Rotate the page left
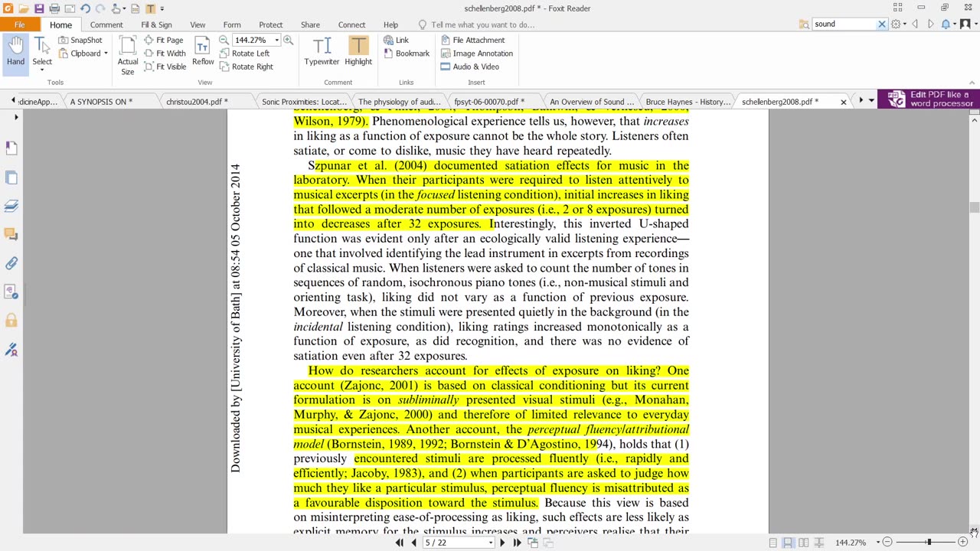 [x=244, y=54]
